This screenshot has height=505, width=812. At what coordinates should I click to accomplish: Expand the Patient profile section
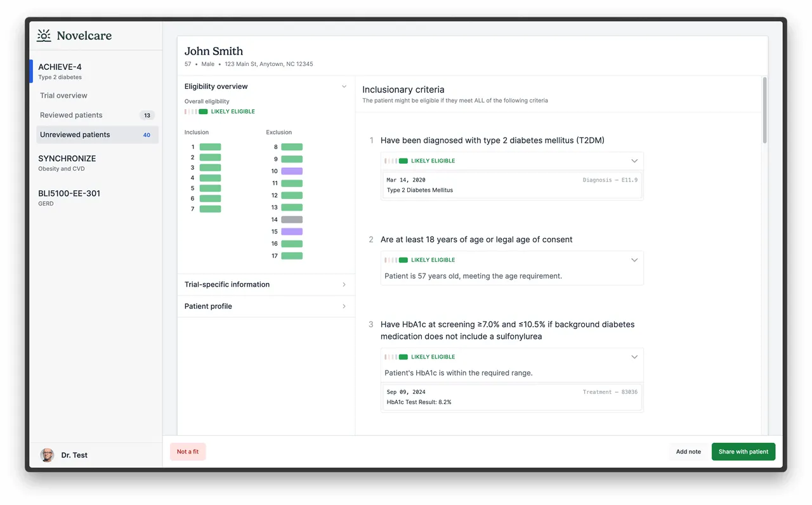pos(266,306)
